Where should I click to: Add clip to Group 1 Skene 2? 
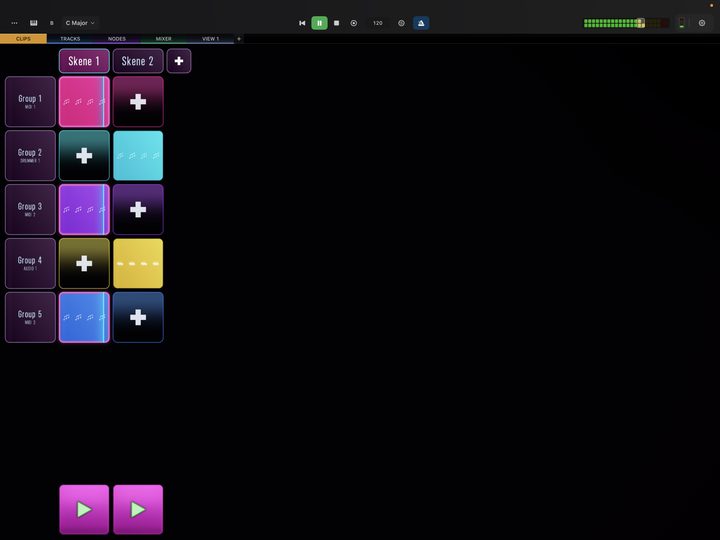pos(138,101)
